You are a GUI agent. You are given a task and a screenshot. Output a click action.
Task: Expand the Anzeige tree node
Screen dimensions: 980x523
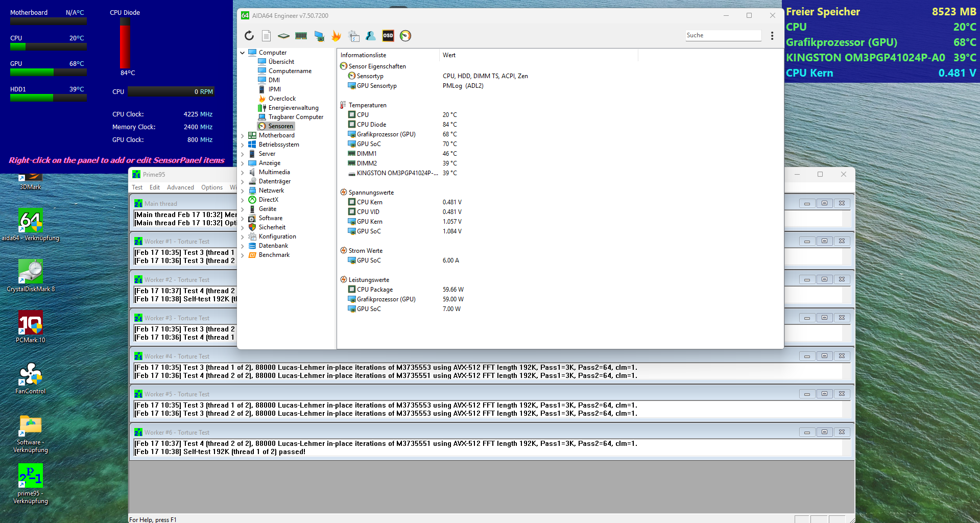click(x=243, y=163)
